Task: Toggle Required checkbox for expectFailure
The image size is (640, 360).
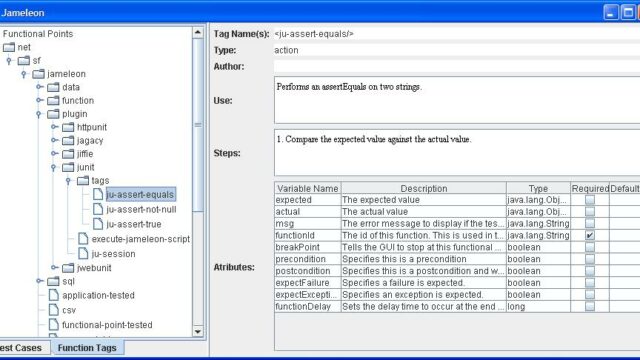Action: pyautogui.click(x=590, y=283)
